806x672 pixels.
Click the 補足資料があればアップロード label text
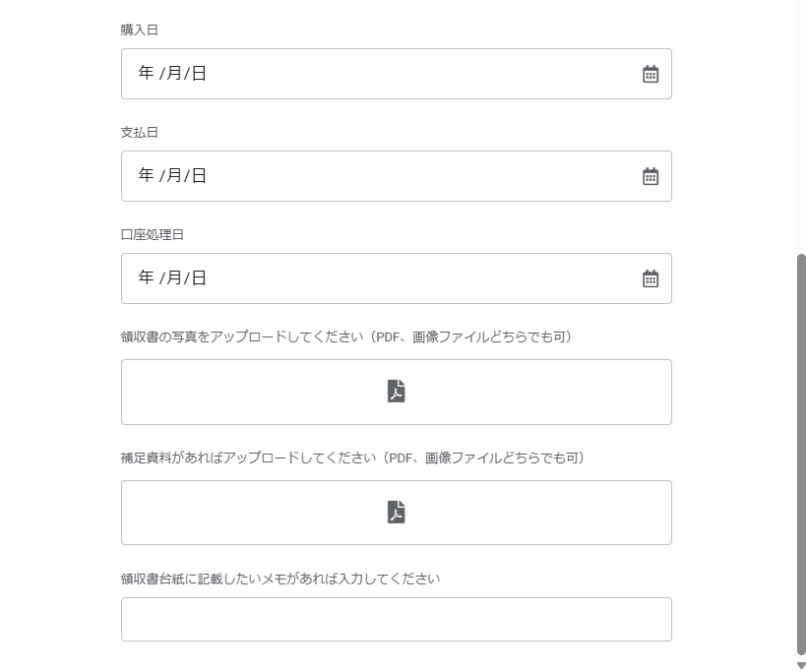click(352, 458)
